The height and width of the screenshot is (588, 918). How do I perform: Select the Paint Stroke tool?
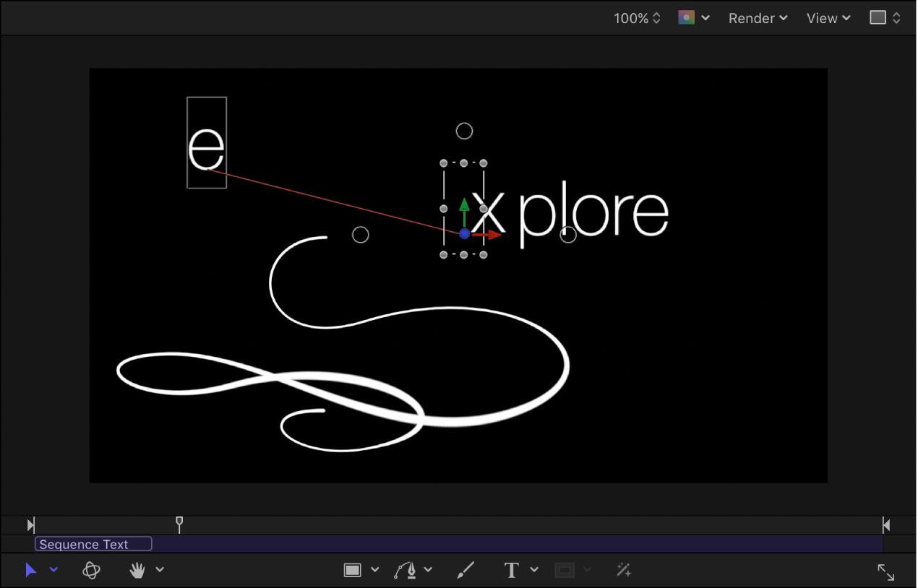[466, 570]
